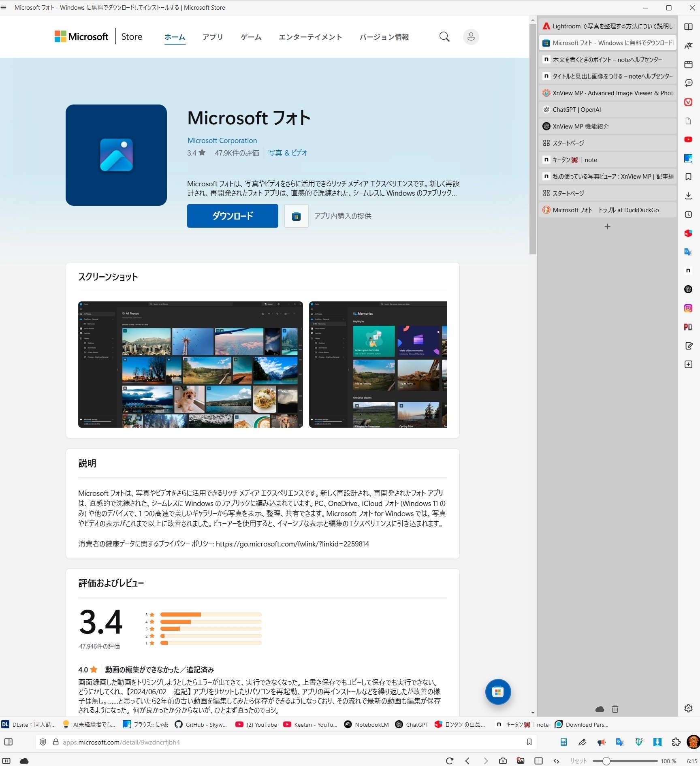Click the ダウンロード button
The height and width of the screenshot is (766, 700).
pos(233,216)
